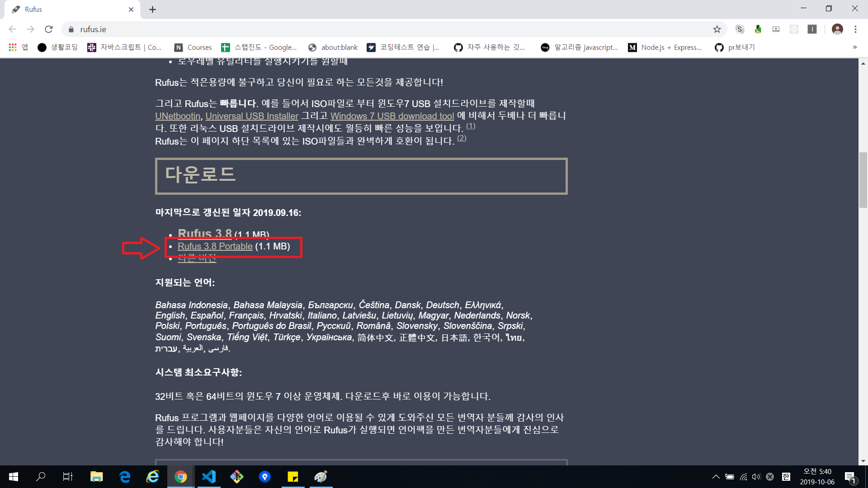
Task: Open the Chrome three-dot menu
Action: pyautogui.click(x=855, y=29)
